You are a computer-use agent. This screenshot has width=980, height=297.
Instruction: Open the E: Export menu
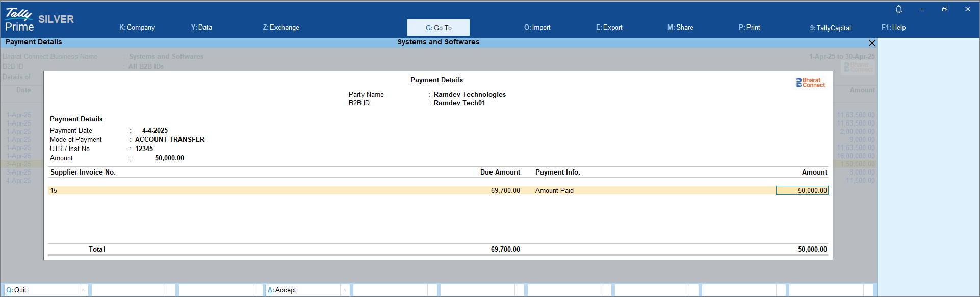tap(609, 28)
